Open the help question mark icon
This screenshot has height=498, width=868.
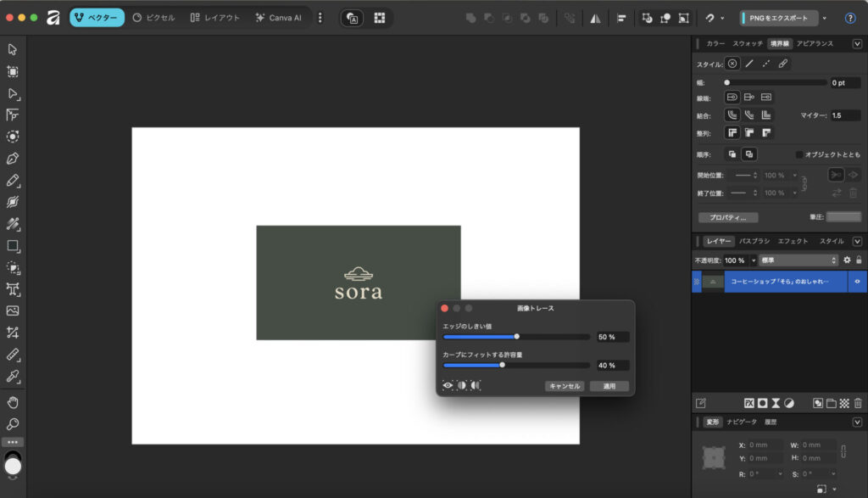pos(850,18)
